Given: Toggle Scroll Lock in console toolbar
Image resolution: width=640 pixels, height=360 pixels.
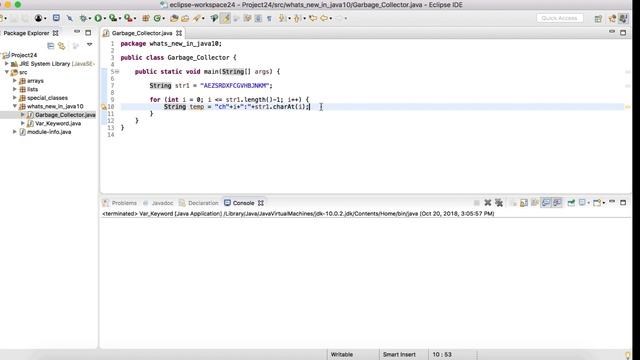Looking at the screenshot, I should (524, 203).
